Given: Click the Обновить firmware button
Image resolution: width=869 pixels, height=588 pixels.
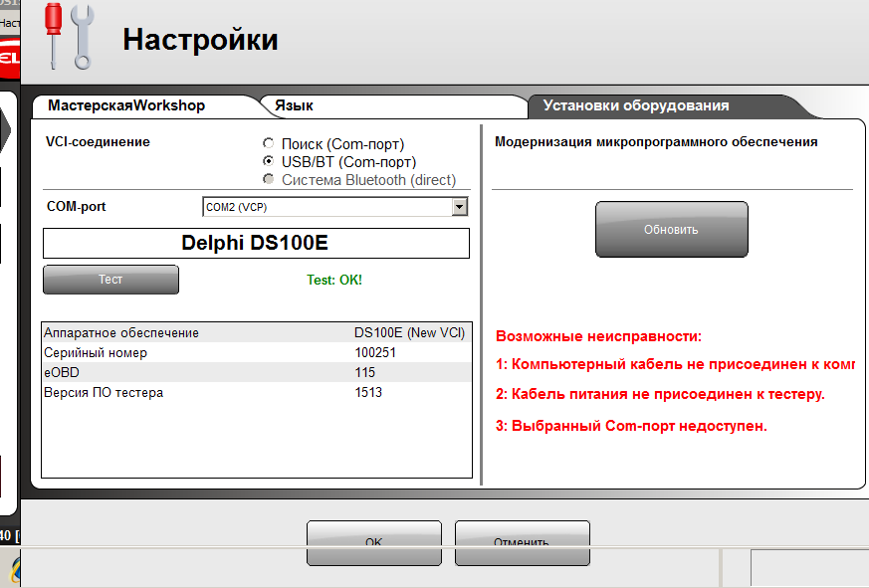Looking at the screenshot, I should (x=672, y=230).
